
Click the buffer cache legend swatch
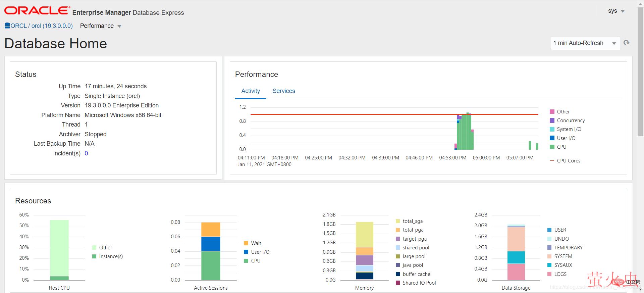point(398,274)
